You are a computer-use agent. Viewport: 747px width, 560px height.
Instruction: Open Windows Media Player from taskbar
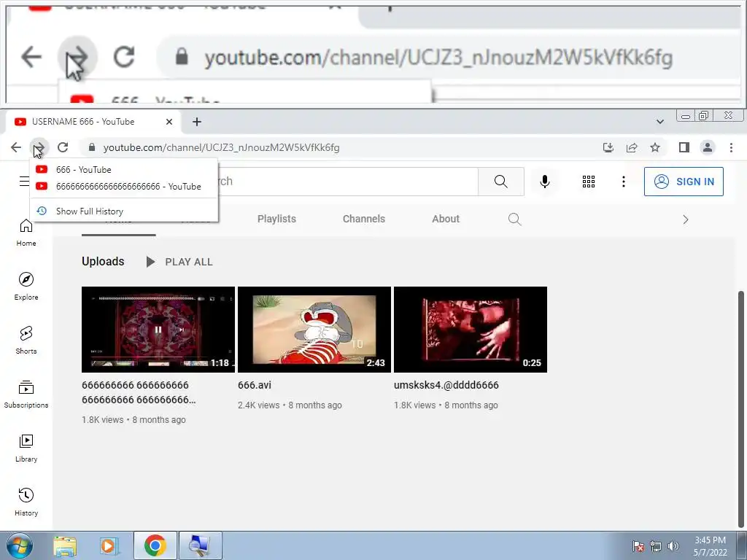(x=109, y=545)
